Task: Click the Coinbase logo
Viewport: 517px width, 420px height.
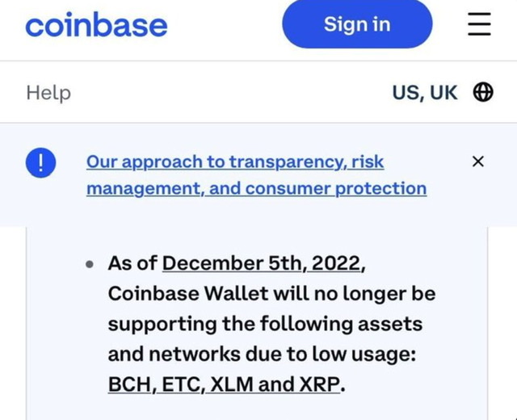Action: click(96, 25)
